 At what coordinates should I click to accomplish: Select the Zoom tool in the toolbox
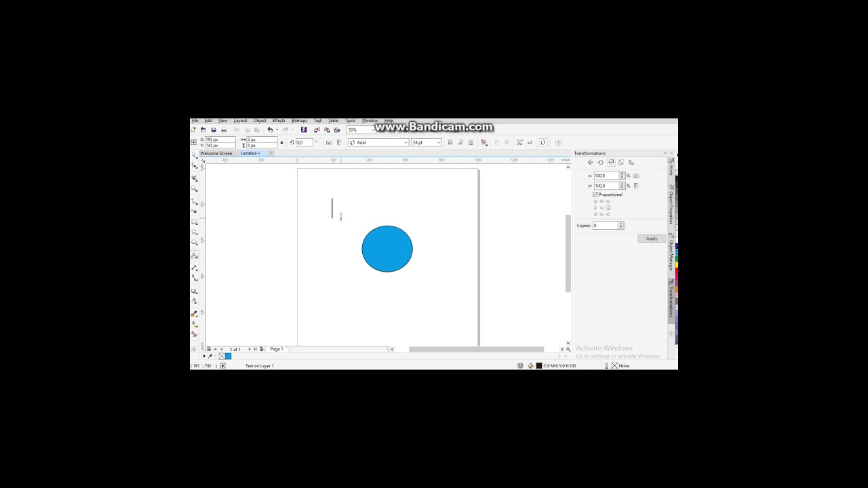pos(195,189)
